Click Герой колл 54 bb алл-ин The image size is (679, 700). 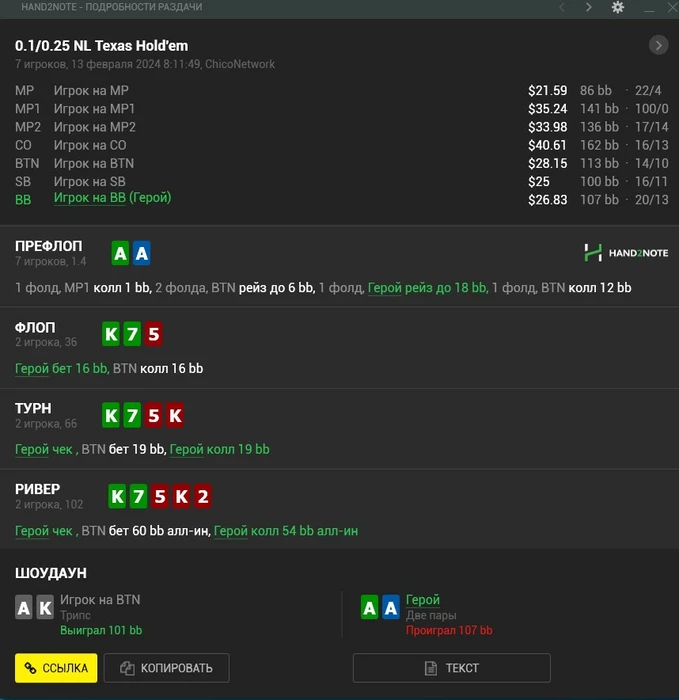pos(286,531)
